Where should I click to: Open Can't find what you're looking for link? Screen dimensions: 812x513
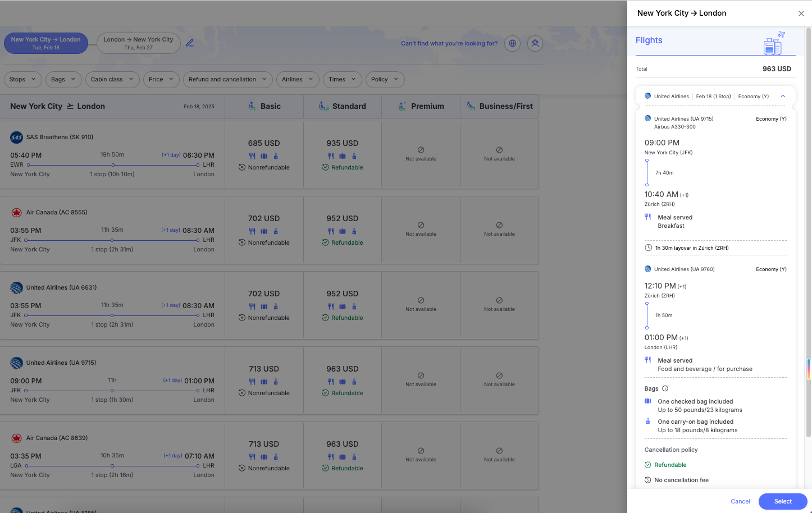click(449, 43)
